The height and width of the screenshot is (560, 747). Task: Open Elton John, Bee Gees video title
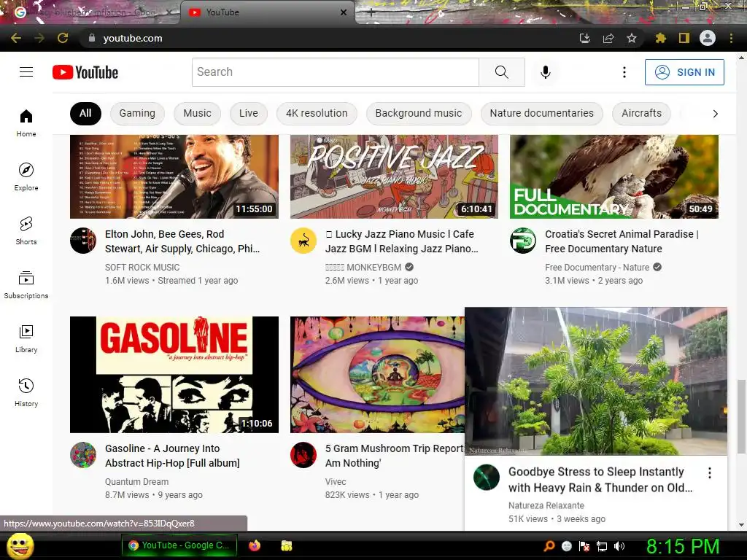[x=182, y=241]
